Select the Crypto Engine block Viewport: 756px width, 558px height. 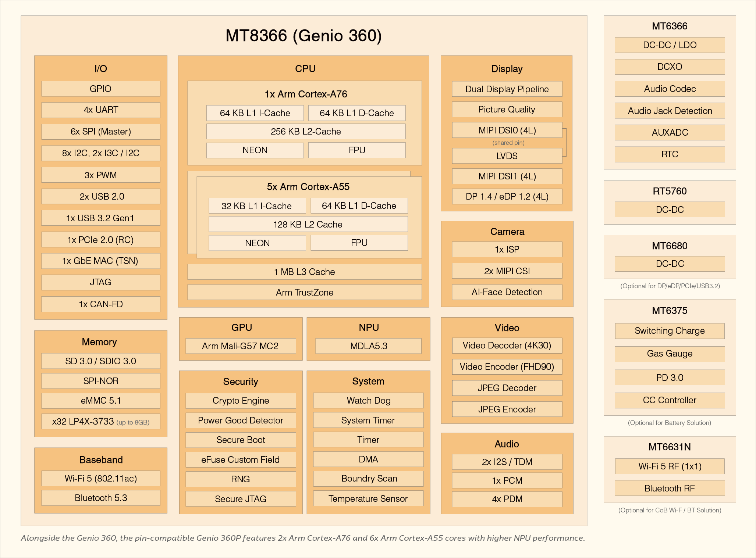[x=241, y=400]
